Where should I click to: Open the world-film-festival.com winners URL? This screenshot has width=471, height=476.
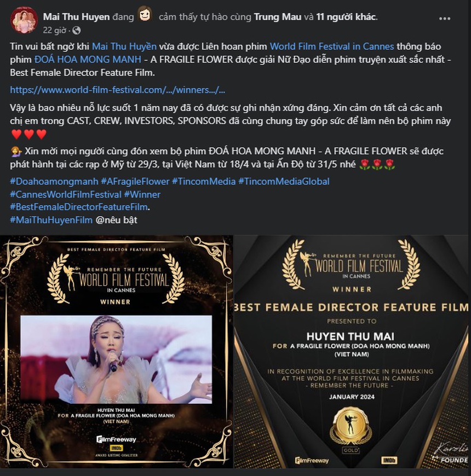(x=118, y=90)
